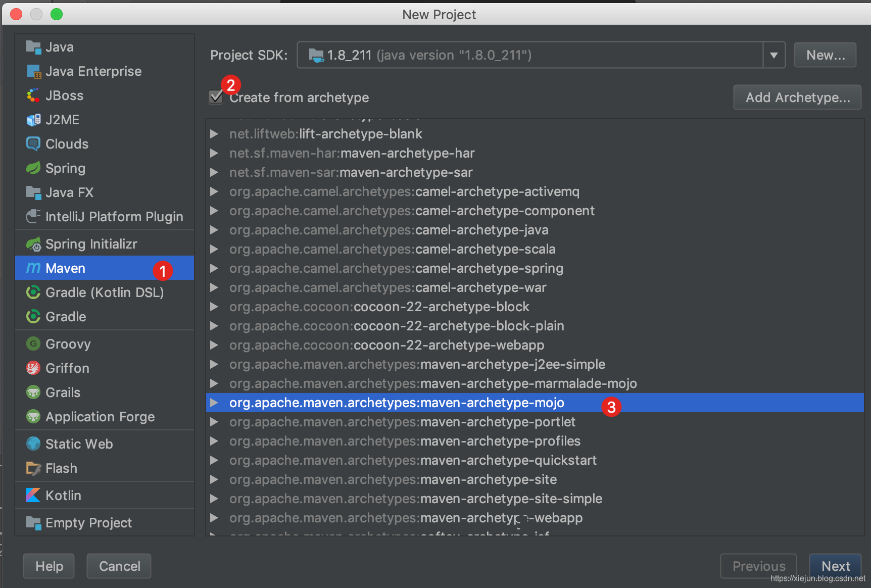The image size is (871, 588).
Task: Expand camel-archetype-activemq node
Action: [x=214, y=191]
